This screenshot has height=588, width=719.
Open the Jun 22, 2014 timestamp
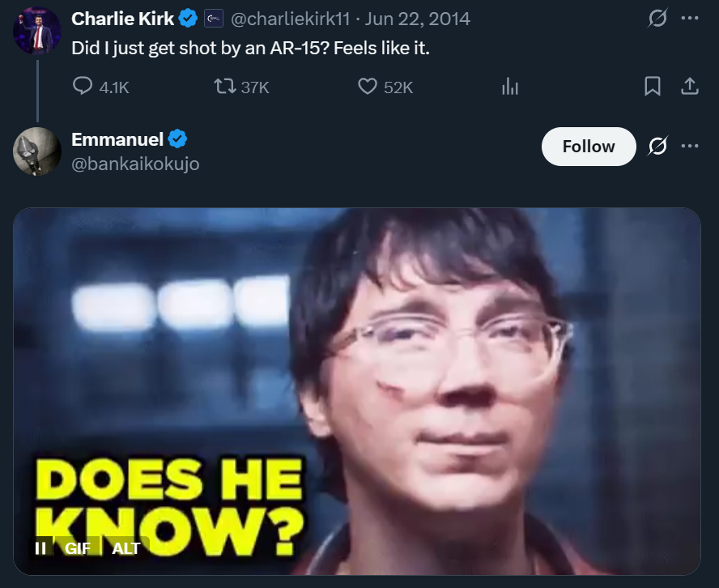pos(417,19)
